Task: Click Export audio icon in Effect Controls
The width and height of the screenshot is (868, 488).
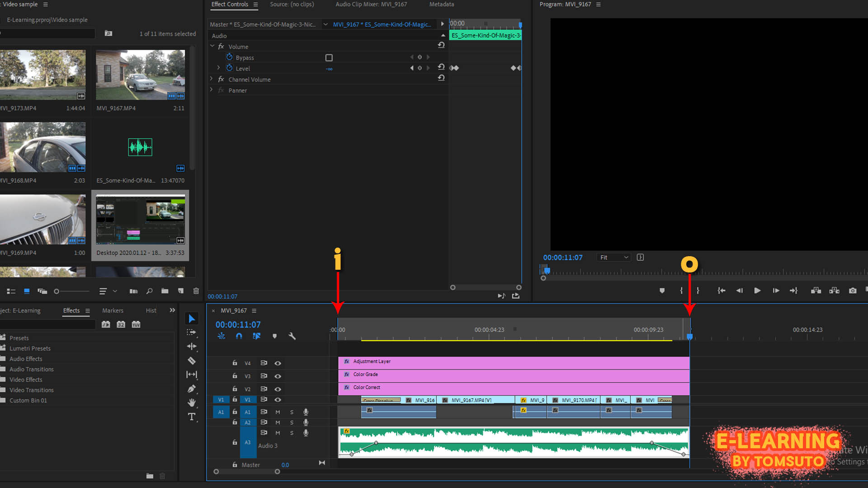Action: [515, 296]
